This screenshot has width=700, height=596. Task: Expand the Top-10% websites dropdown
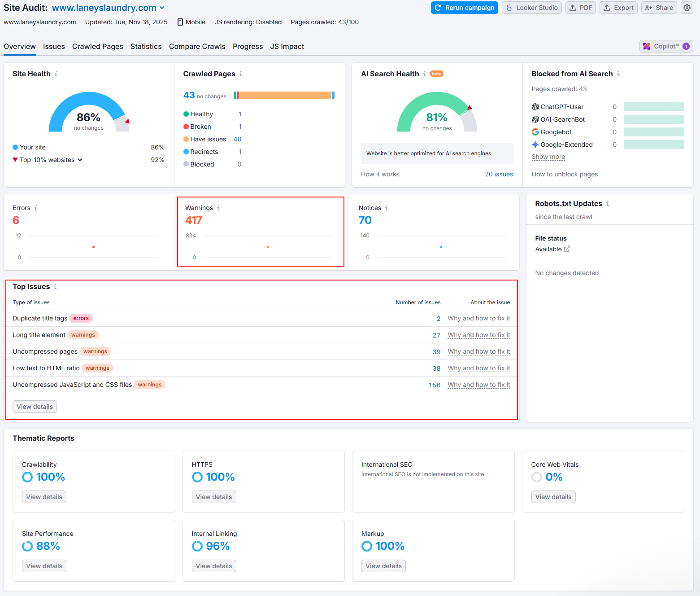[80, 160]
